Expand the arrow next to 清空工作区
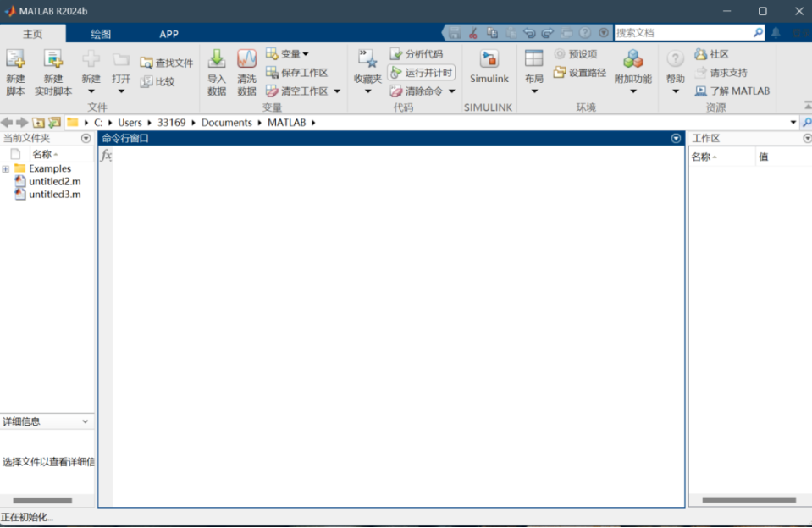Image resolution: width=812 pixels, height=528 pixels. point(337,91)
